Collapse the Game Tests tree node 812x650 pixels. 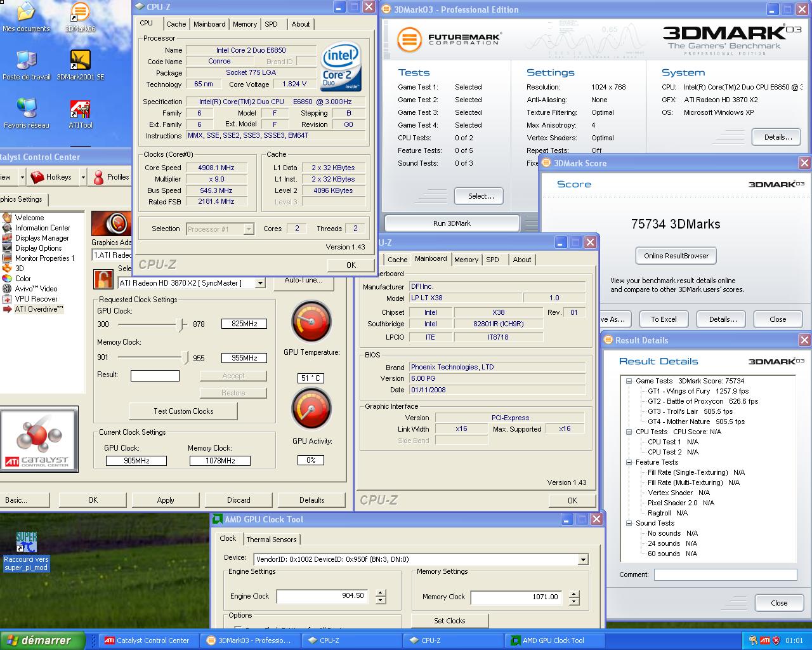(629, 381)
